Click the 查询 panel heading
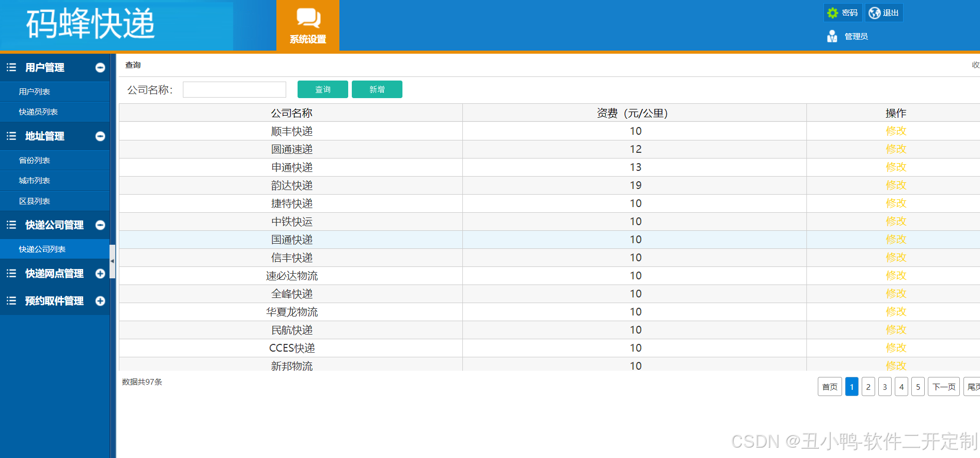 point(133,65)
